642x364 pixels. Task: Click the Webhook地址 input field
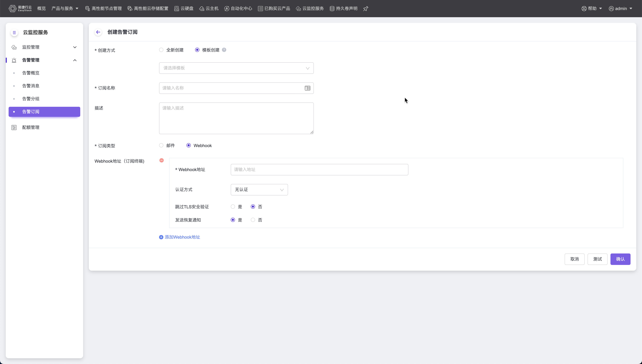[319, 169]
